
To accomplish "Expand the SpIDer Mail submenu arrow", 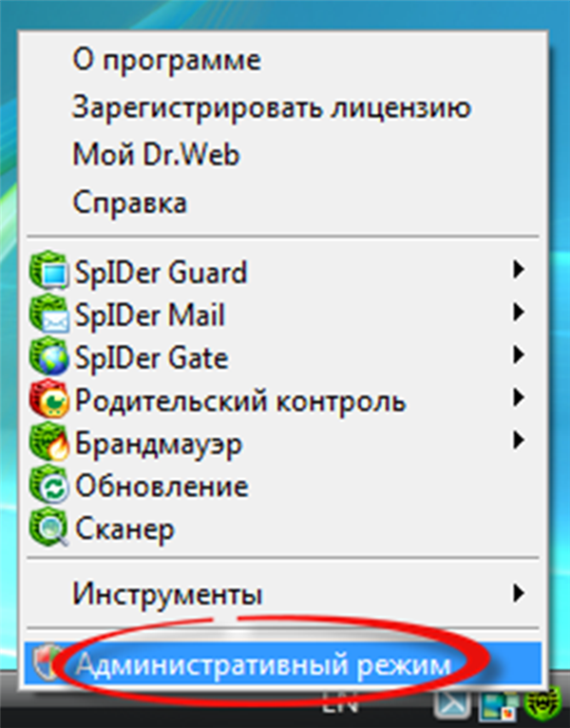I will (x=519, y=313).
